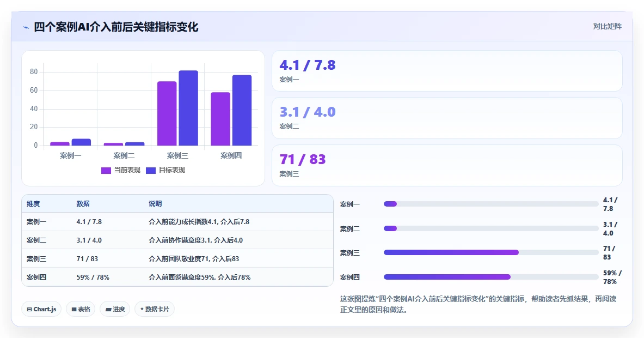Select table cell 3.1 / 4.0
644x338 pixels.
click(89, 240)
